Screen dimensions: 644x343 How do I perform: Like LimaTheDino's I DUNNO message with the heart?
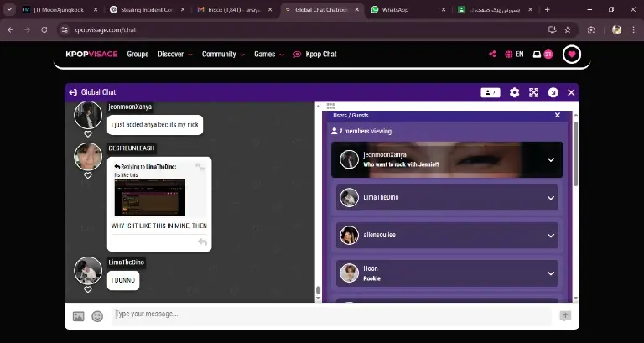(88, 289)
